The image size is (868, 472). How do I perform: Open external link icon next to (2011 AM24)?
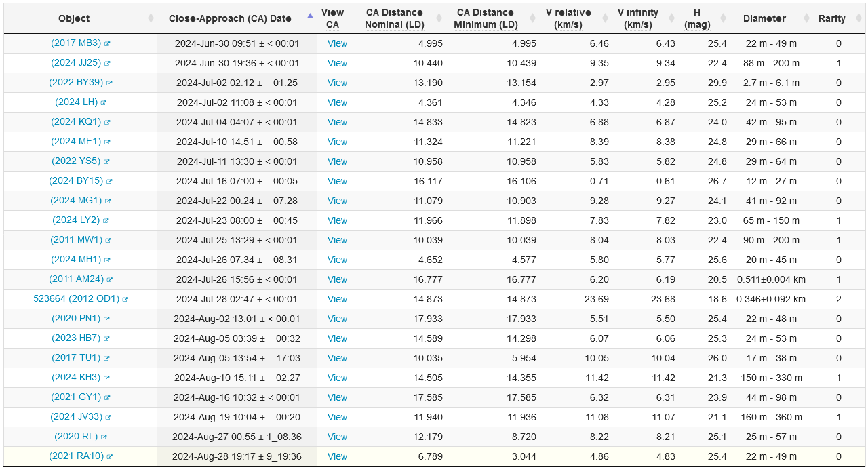coord(110,279)
